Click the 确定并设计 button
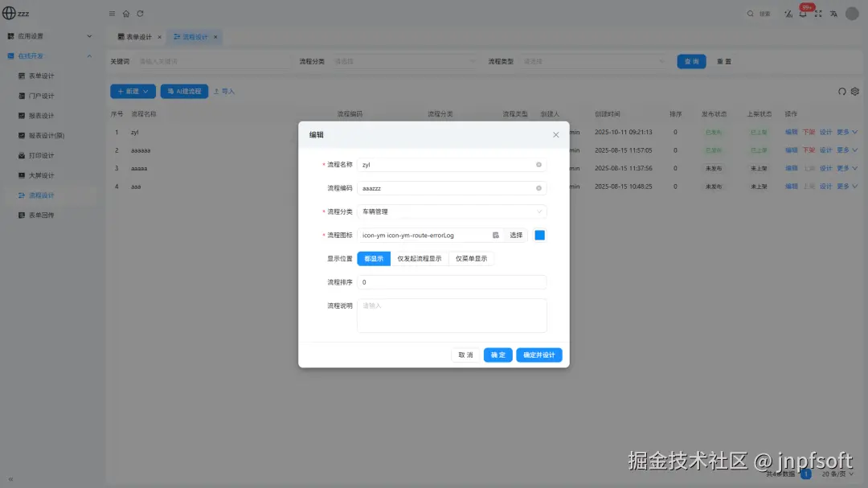868x488 pixels. [x=539, y=355]
